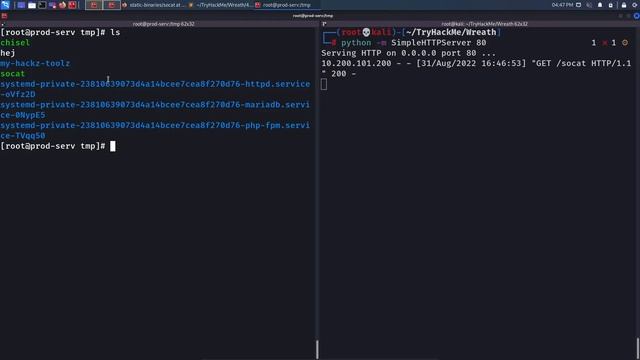Click the left pane's corner menu icon
The width and height of the screenshot is (640, 360).
(x=2, y=24)
